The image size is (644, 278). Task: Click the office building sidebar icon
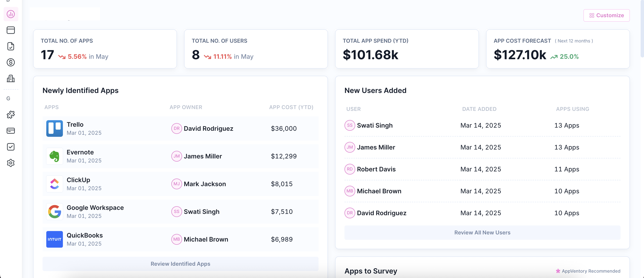[11, 78]
